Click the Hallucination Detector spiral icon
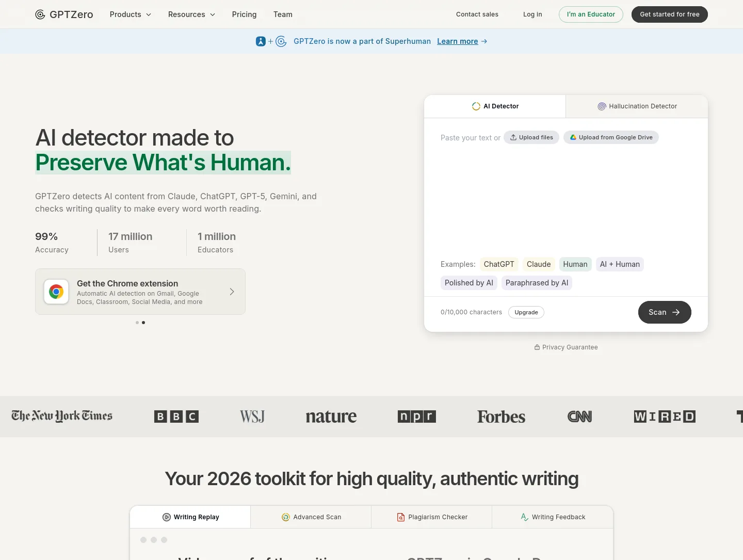Viewport: 743px width, 560px height. (x=602, y=106)
